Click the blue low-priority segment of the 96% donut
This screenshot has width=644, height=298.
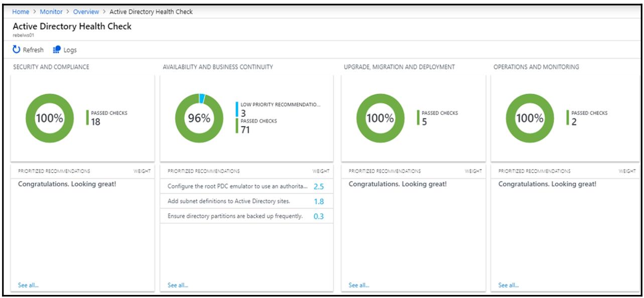click(x=202, y=98)
